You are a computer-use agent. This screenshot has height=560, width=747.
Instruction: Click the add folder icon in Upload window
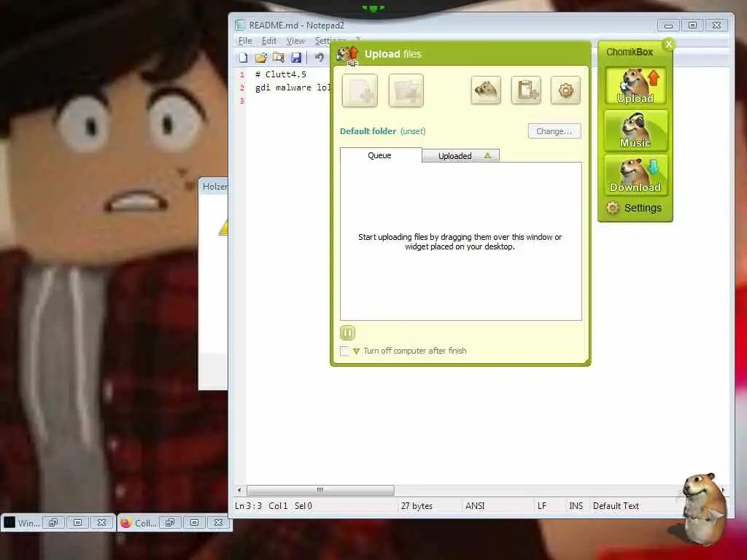(406, 90)
